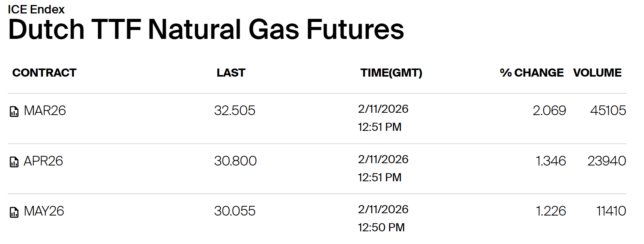Click the LAST column header
644x244 pixels.
231,73
